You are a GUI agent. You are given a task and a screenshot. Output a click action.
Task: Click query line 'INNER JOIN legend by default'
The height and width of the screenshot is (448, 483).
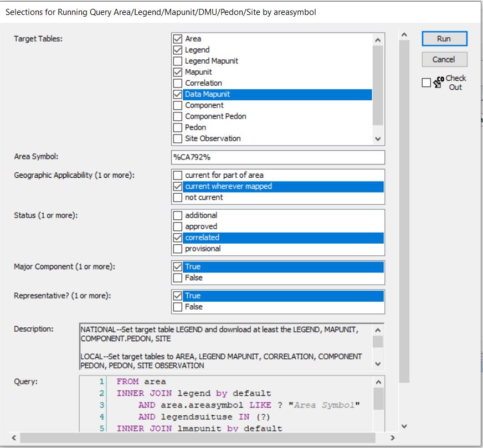click(x=194, y=393)
